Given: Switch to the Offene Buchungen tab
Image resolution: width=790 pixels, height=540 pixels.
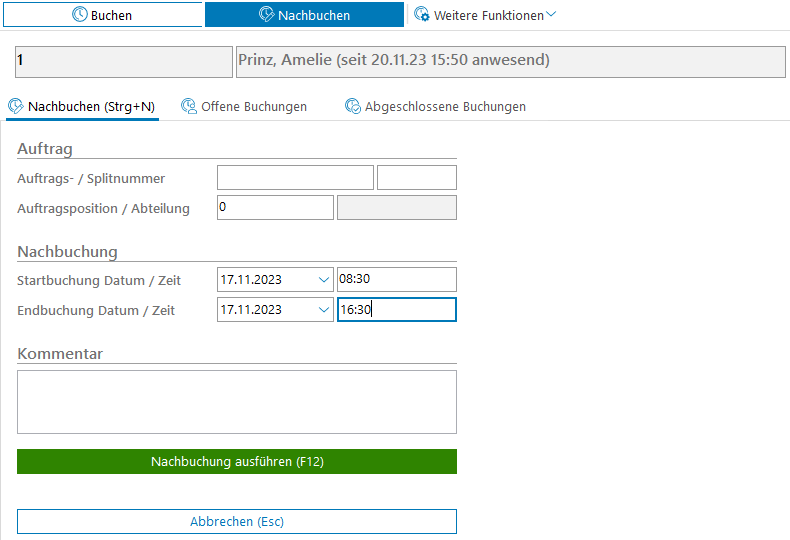Looking at the screenshot, I should point(254,106).
